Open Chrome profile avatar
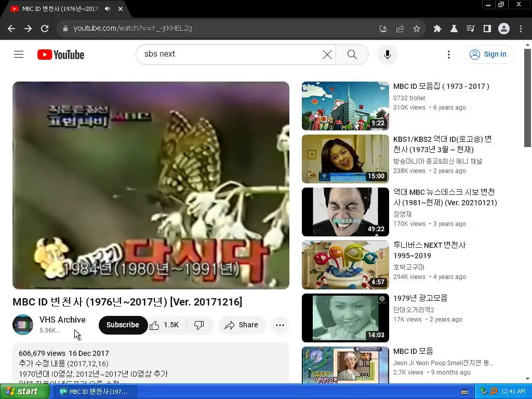 [504, 29]
